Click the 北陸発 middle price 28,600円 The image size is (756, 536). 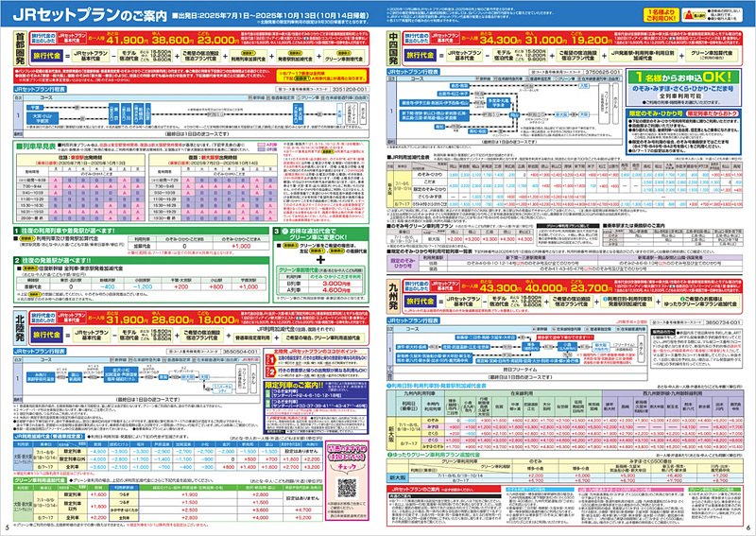pyautogui.click(x=173, y=320)
